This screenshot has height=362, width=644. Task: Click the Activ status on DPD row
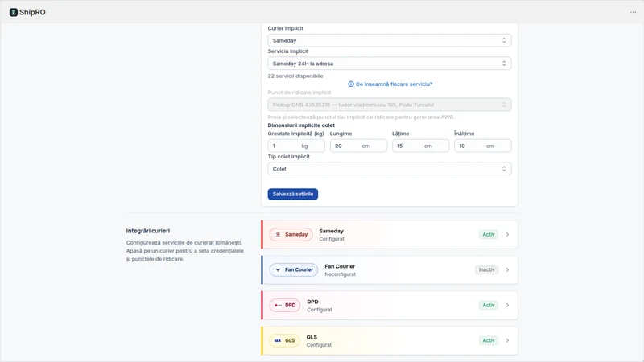[x=489, y=305]
